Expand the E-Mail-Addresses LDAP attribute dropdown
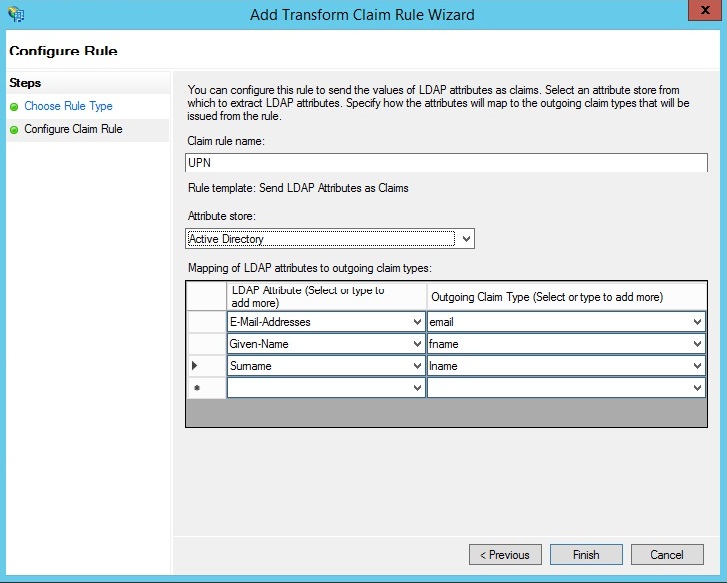Image resolution: width=727 pixels, height=583 pixels. pos(417,322)
